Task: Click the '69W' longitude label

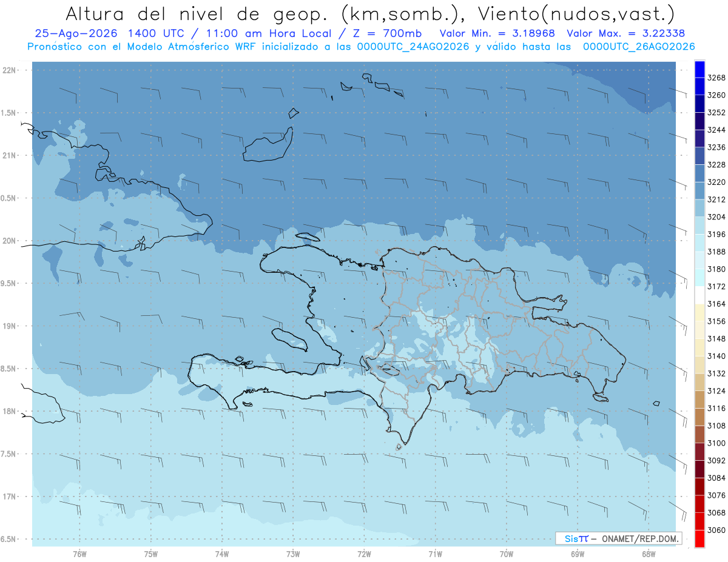Action: click(578, 554)
